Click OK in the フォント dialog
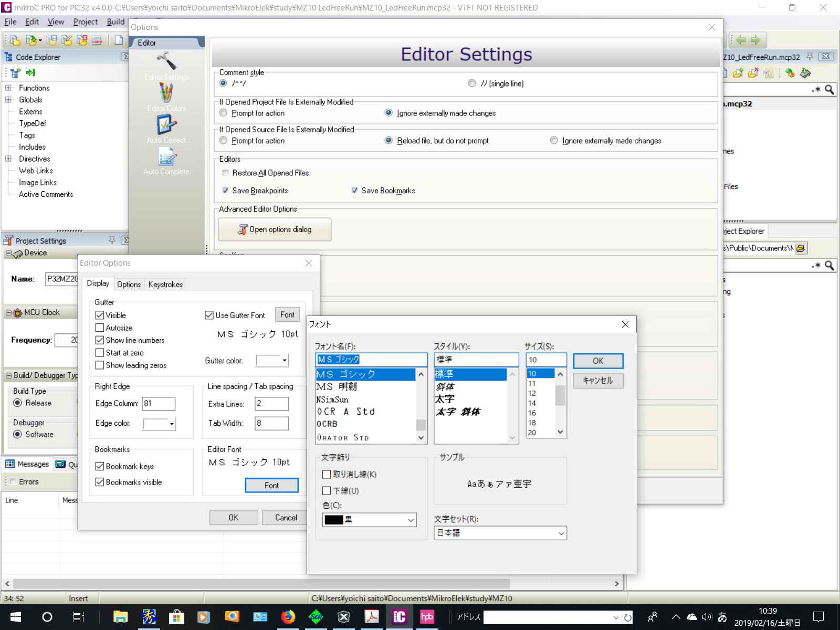The image size is (840, 630). tap(598, 361)
